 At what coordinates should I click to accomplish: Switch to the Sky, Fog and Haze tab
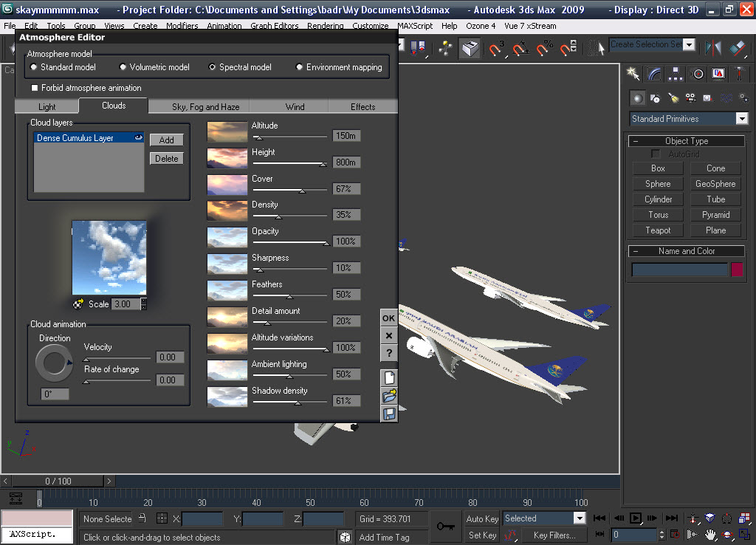205,106
